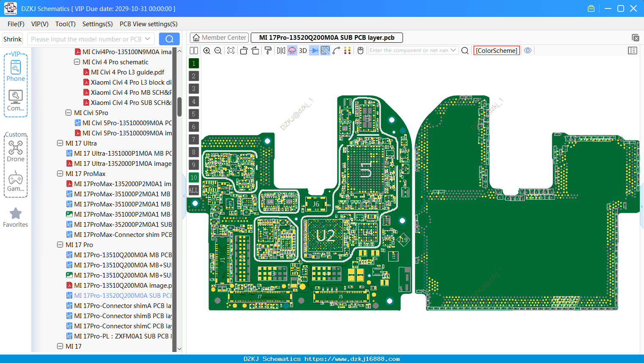Select chip U2 on the PCB
Screen dimensions: 644x363
coord(326,235)
